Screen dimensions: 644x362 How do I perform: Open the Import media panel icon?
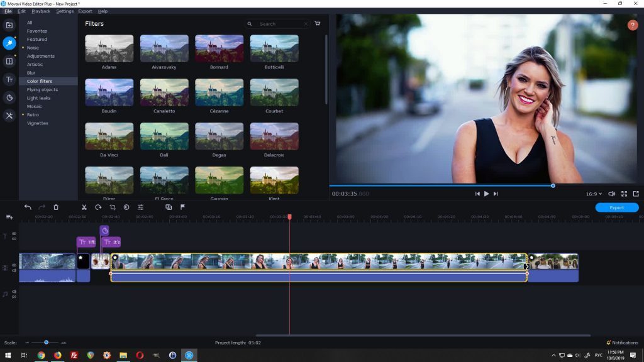point(9,25)
